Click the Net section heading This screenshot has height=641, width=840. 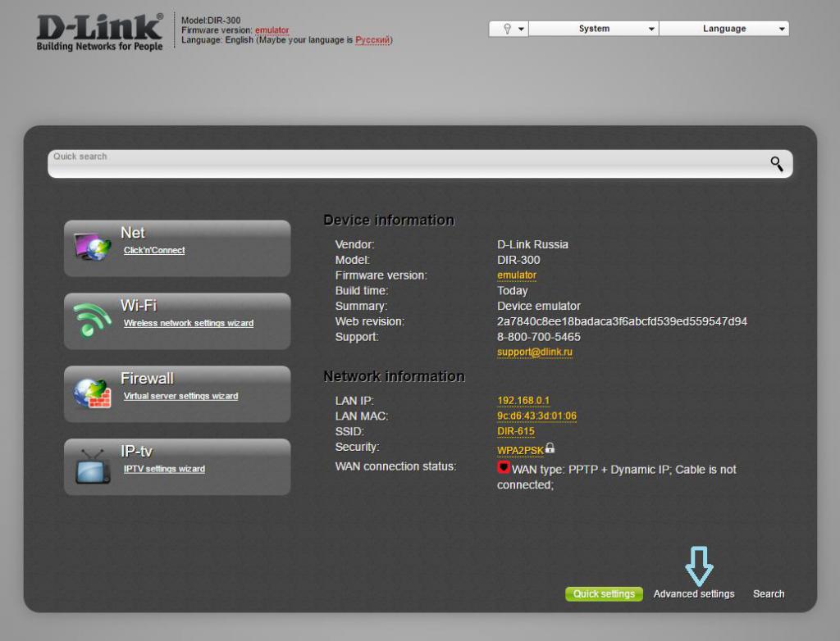[x=133, y=233]
